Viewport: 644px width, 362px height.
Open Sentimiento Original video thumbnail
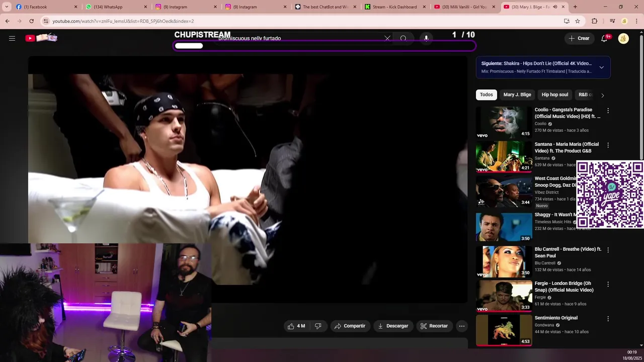click(x=504, y=330)
